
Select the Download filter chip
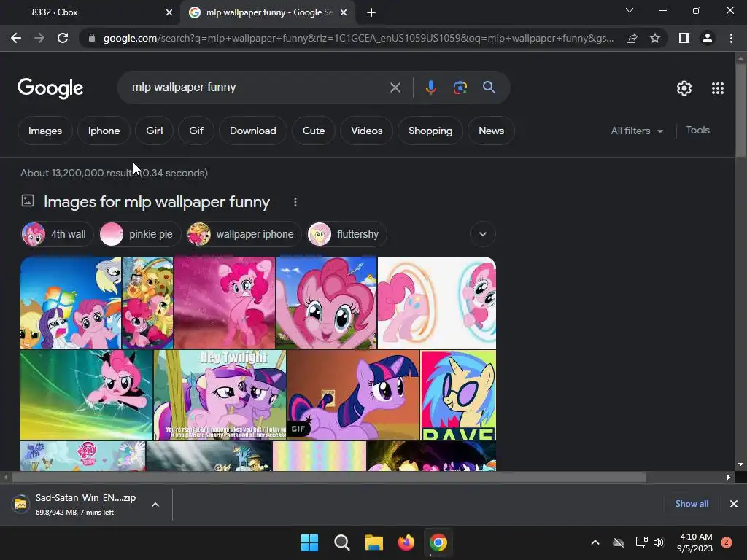pos(253,131)
